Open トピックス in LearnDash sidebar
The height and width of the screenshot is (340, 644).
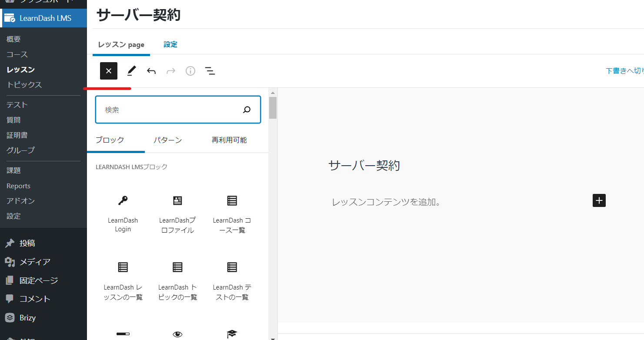pos(24,85)
